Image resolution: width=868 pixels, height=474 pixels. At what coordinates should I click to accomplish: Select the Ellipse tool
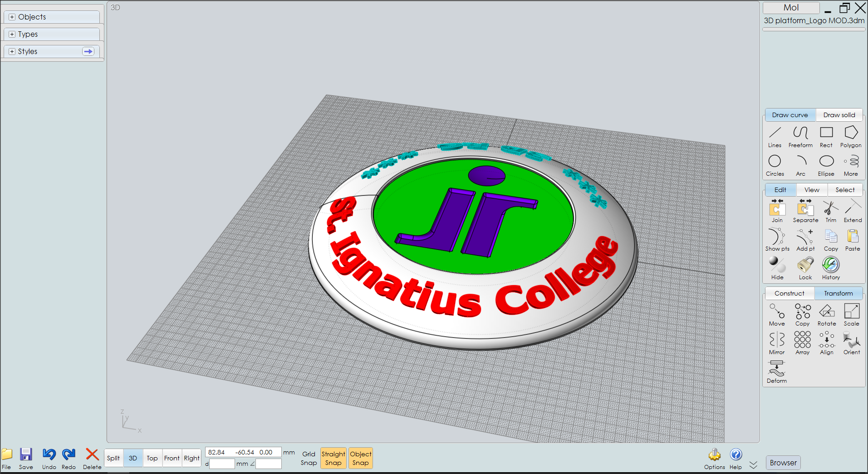[826, 165]
